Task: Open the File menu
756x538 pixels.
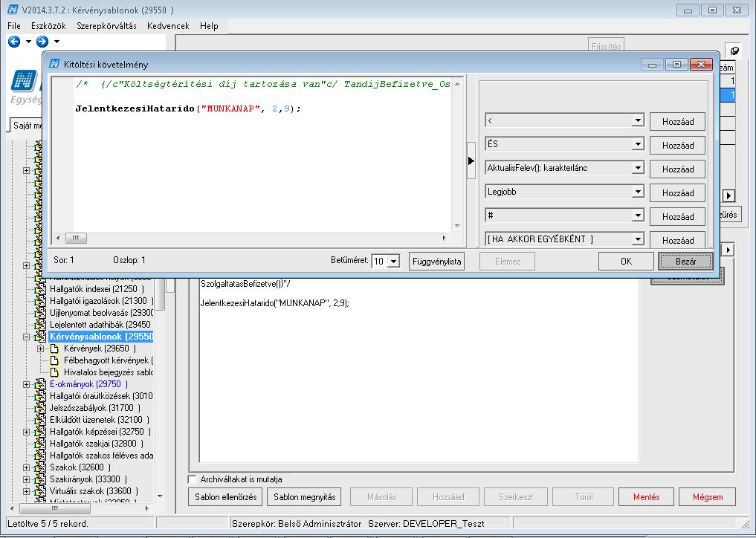Action: pyautogui.click(x=14, y=26)
